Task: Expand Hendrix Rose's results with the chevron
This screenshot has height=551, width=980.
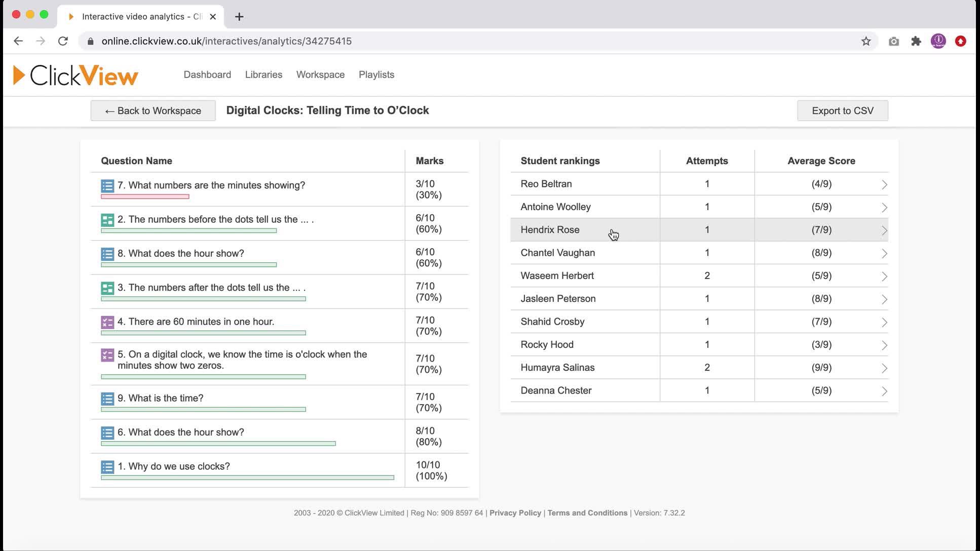Action: pos(885,229)
